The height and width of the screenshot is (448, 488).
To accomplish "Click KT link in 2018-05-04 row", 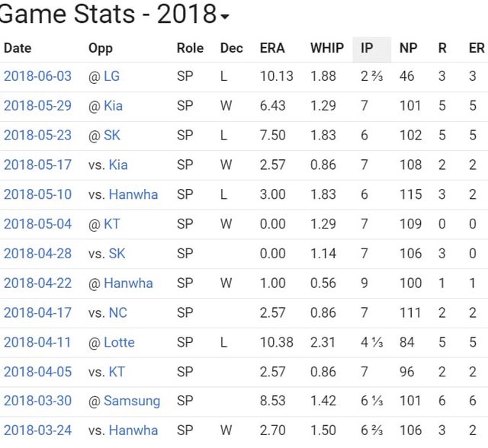I will (112, 224).
